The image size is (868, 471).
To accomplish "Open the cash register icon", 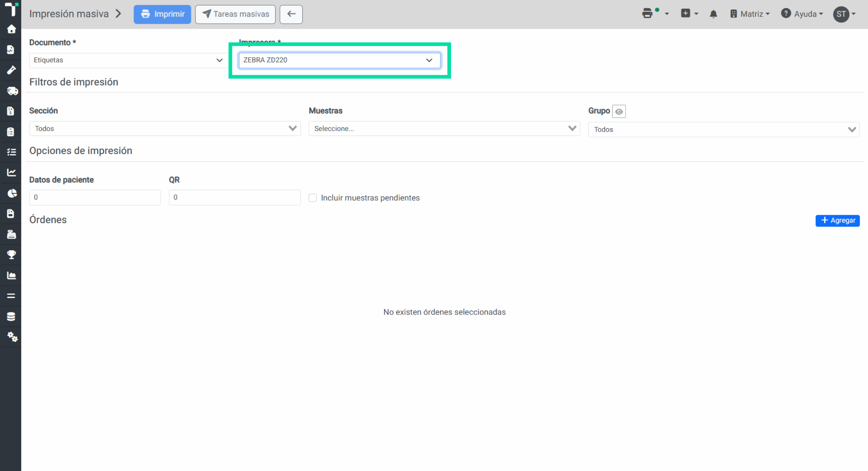I will pos(11,234).
